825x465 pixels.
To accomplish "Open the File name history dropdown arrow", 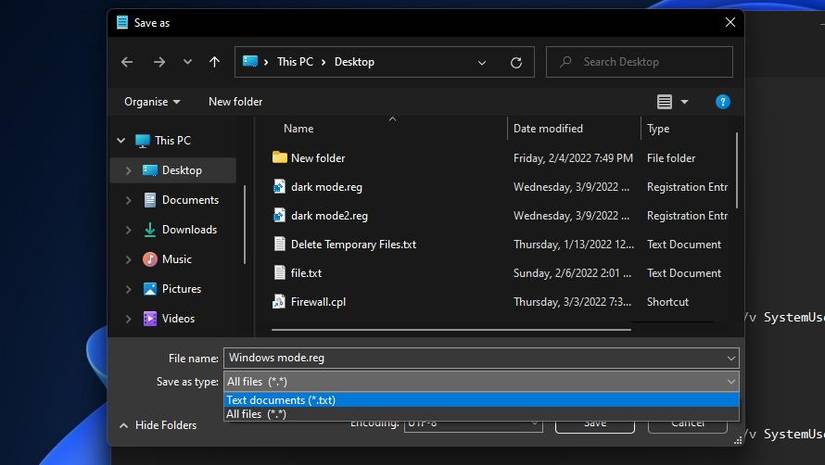I will [x=731, y=358].
